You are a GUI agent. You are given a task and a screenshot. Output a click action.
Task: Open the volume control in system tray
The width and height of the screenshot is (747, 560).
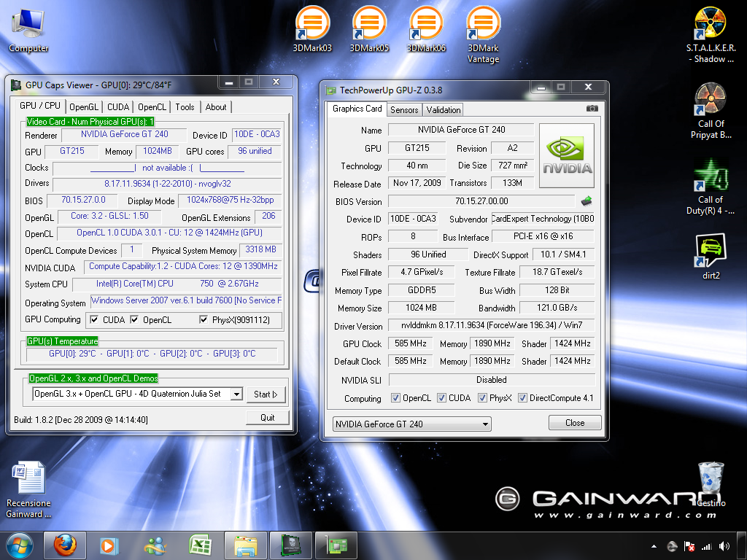[x=724, y=547]
